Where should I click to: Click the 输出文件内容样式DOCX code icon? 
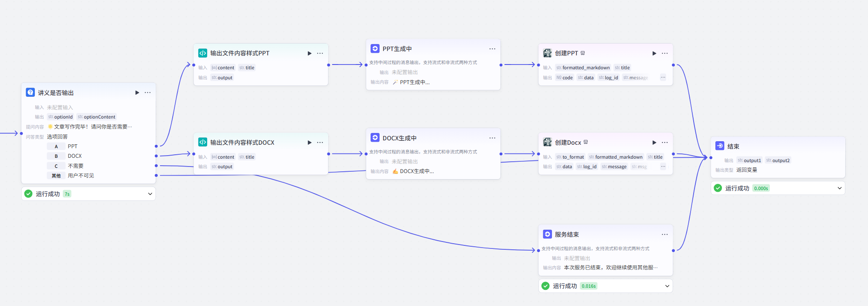pyautogui.click(x=203, y=142)
